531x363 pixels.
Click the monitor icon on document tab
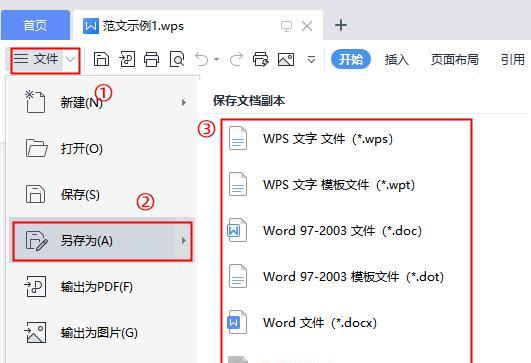(x=286, y=26)
